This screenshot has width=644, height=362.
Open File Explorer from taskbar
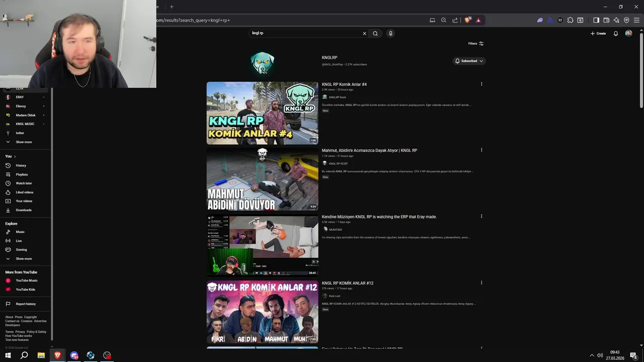[x=41, y=355]
